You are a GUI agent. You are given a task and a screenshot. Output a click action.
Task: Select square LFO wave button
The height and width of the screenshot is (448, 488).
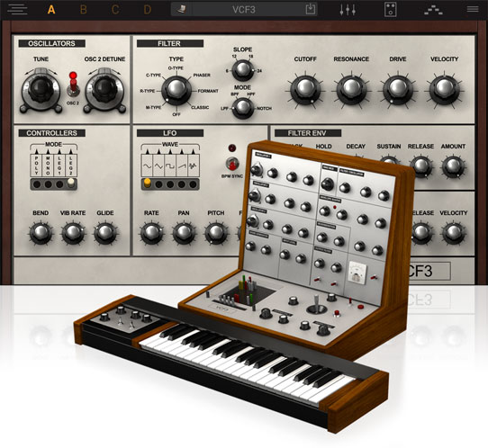[170, 184]
